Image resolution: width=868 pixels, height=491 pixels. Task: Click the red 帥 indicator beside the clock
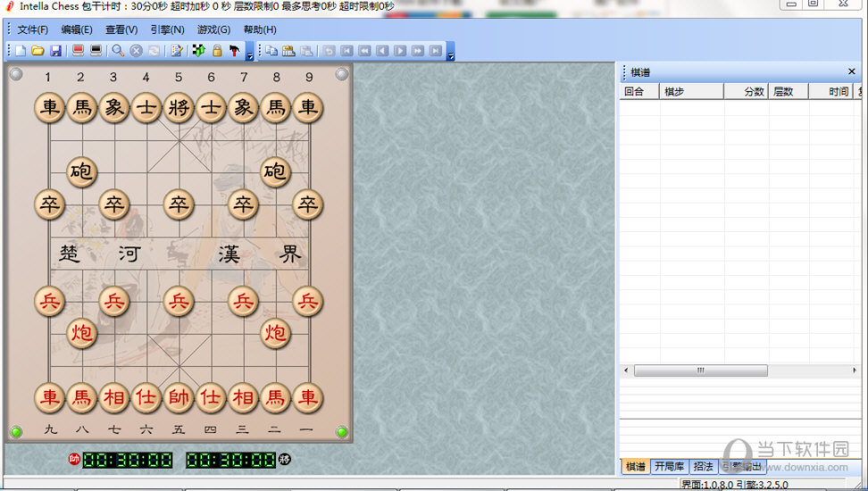pyautogui.click(x=74, y=459)
